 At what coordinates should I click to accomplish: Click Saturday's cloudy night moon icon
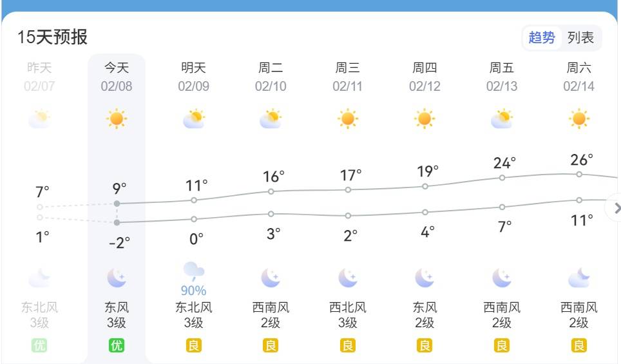(579, 278)
